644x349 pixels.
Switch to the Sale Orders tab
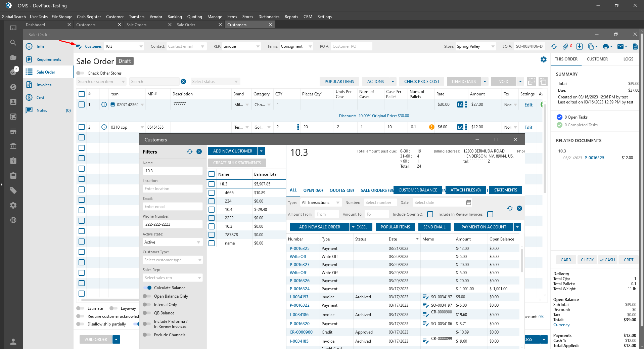pyautogui.click(x=136, y=25)
